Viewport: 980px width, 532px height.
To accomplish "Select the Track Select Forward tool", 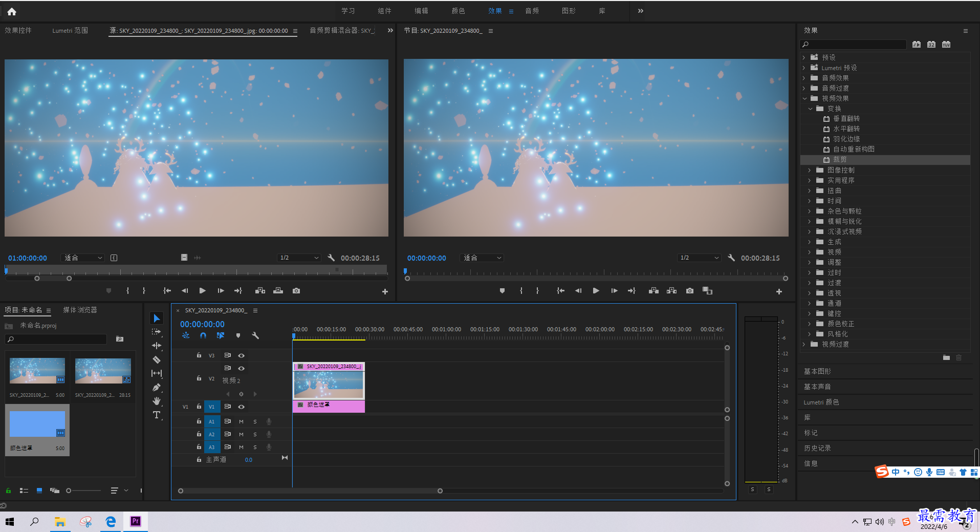I will click(157, 332).
